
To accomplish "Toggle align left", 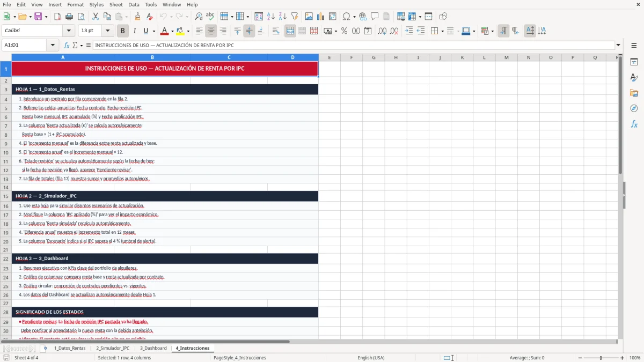I will pos(199,31).
